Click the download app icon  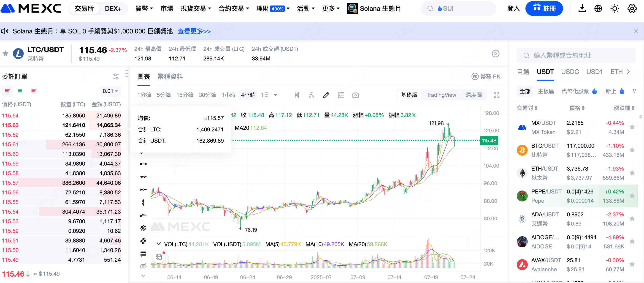pyautogui.click(x=582, y=8)
